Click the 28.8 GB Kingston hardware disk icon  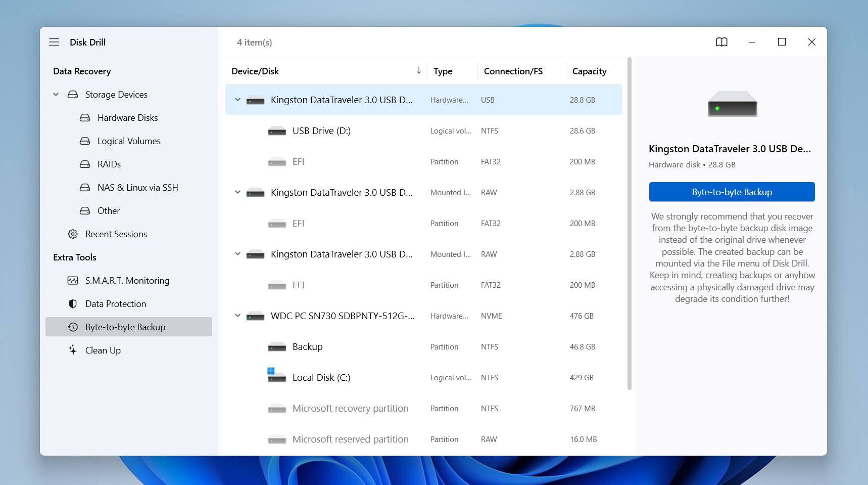point(255,100)
